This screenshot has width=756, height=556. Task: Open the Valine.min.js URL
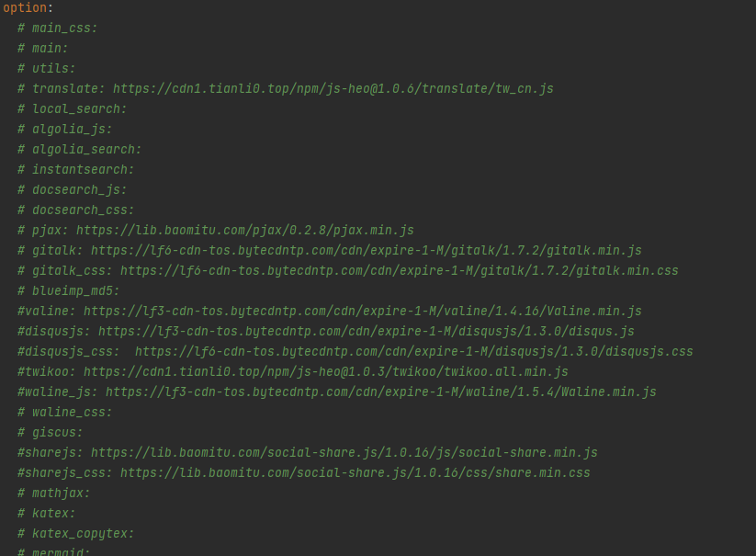(x=362, y=312)
